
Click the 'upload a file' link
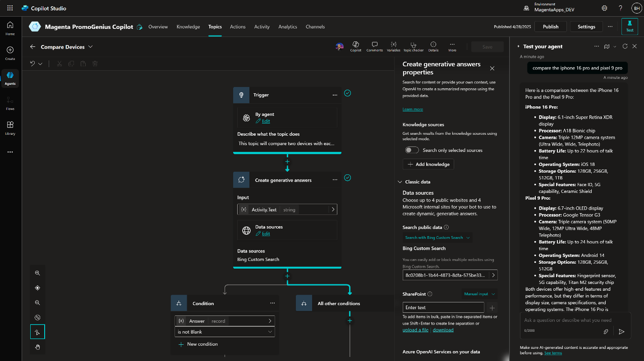[x=415, y=330]
